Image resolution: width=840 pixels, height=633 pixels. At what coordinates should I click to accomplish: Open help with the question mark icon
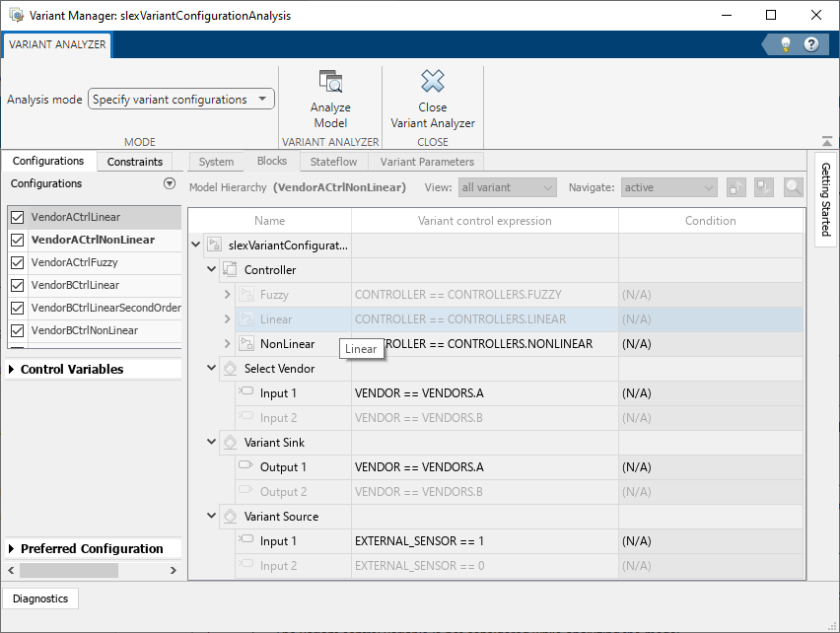point(809,43)
